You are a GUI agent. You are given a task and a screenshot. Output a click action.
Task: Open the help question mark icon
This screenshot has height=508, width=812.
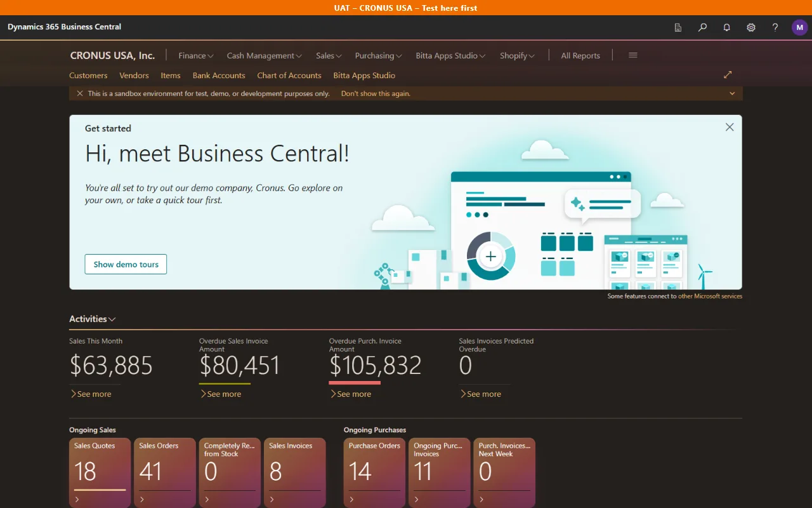(775, 27)
